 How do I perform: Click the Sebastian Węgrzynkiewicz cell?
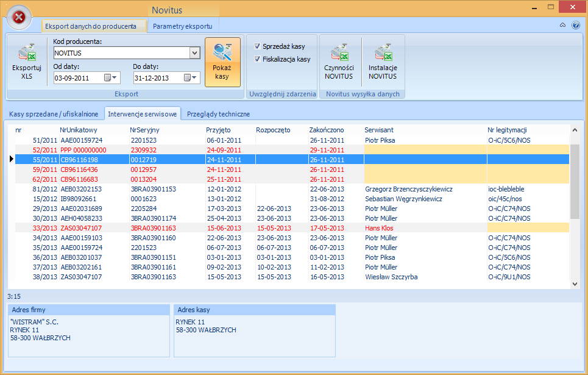pos(403,199)
